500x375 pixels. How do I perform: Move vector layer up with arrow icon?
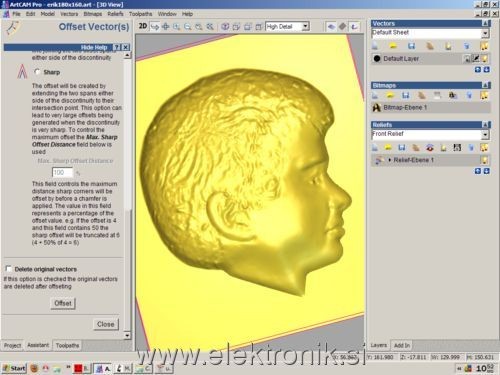(478, 70)
